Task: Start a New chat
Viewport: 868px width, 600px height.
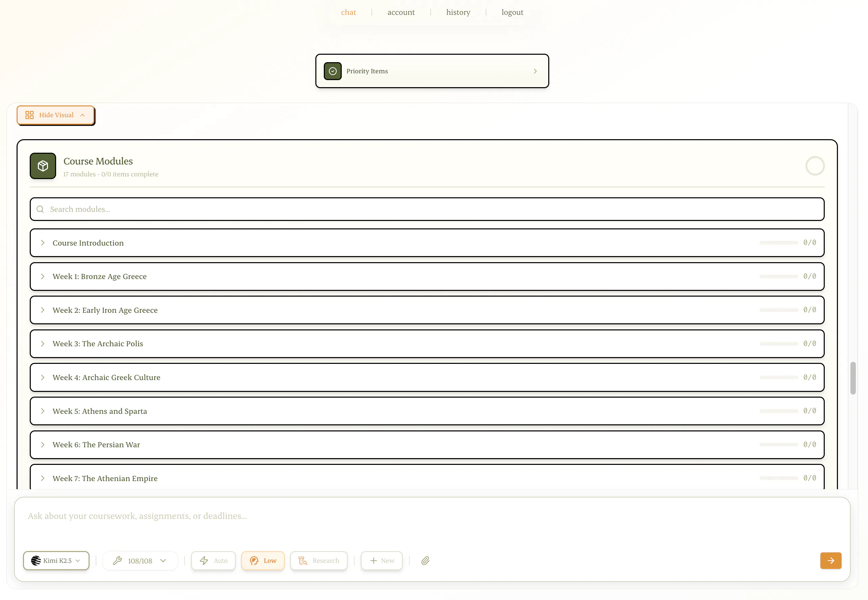Action: tap(382, 560)
